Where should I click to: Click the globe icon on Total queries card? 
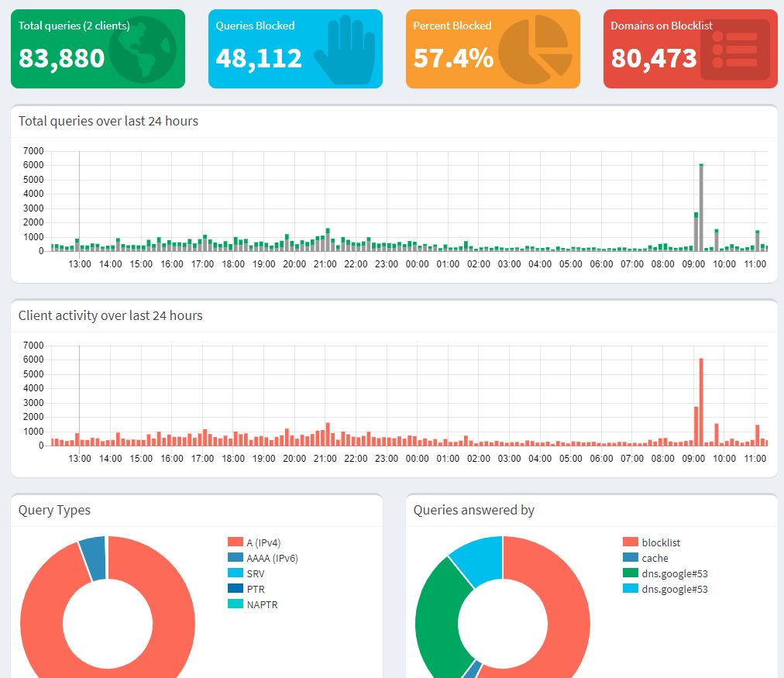(143, 50)
